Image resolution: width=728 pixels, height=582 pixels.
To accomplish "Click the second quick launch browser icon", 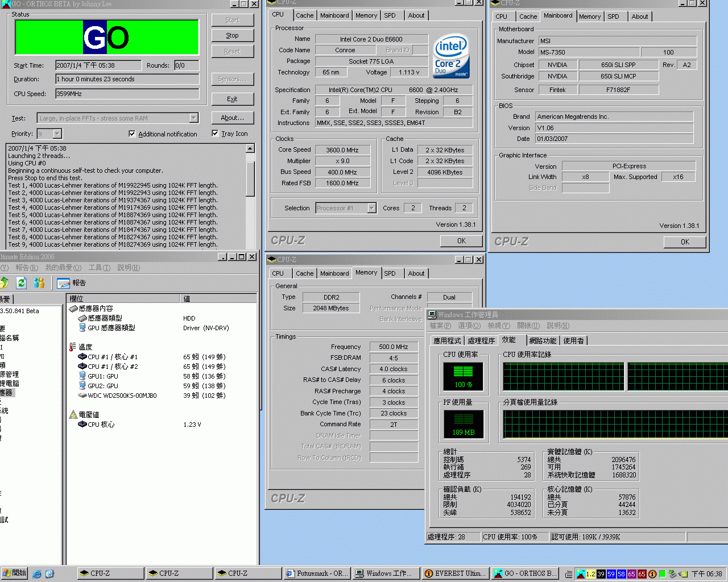I will point(49,574).
